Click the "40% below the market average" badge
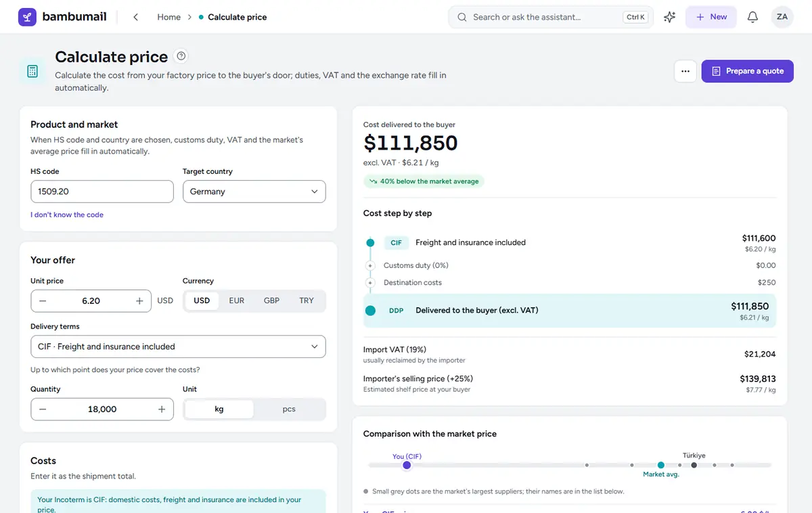Image resolution: width=812 pixels, height=513 pixels. pyautogui.click(x=424, y=181)
